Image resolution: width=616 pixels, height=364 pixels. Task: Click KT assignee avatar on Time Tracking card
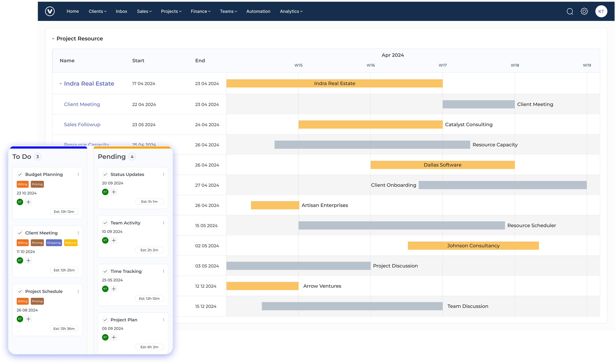[105, 289]
